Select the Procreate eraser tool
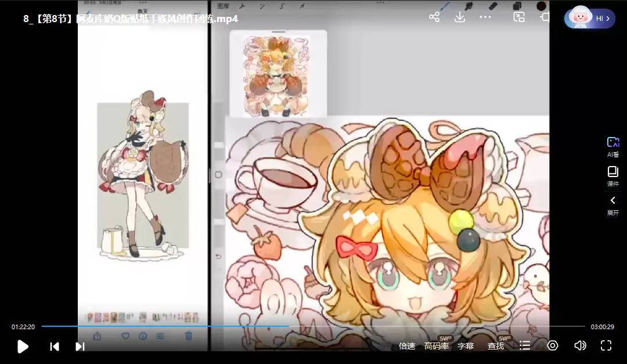The image size is (627, 364). tap(493, 6)
